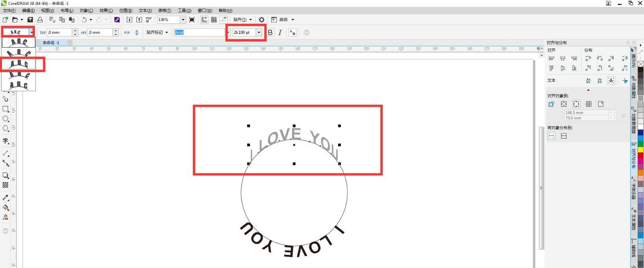
Task: Enable align to page center option
Action: [x=576, y=104]
